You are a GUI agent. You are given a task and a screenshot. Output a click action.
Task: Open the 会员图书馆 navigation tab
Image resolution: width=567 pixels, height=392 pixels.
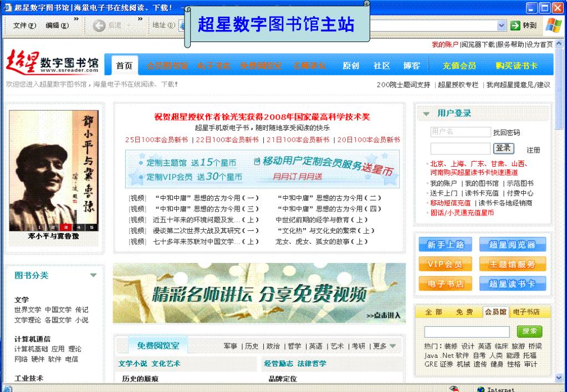click(x=167, y=65)
